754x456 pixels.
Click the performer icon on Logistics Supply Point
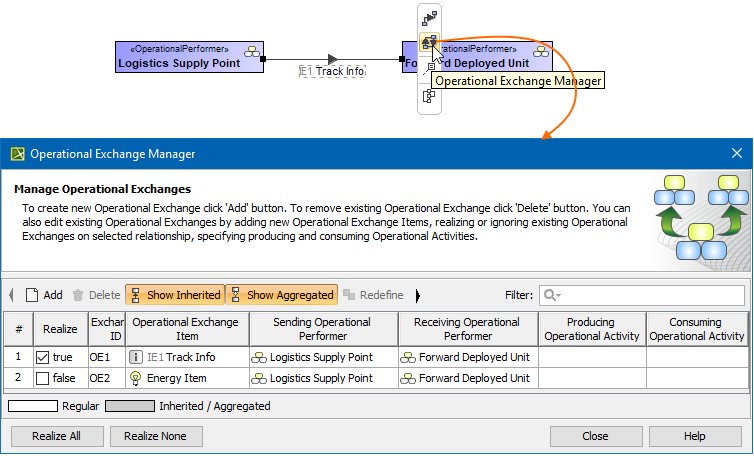(x=252, y=51)
